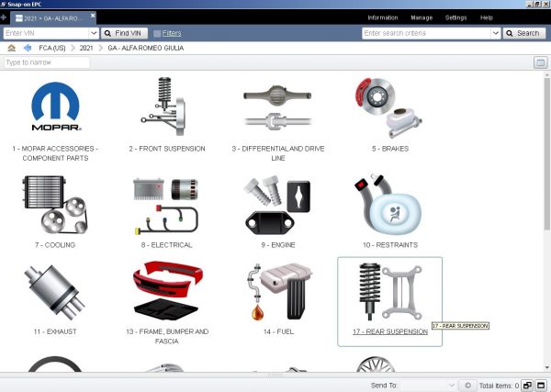
Task: Click the single window icon in status bar
Action: [x=541, y=386]
